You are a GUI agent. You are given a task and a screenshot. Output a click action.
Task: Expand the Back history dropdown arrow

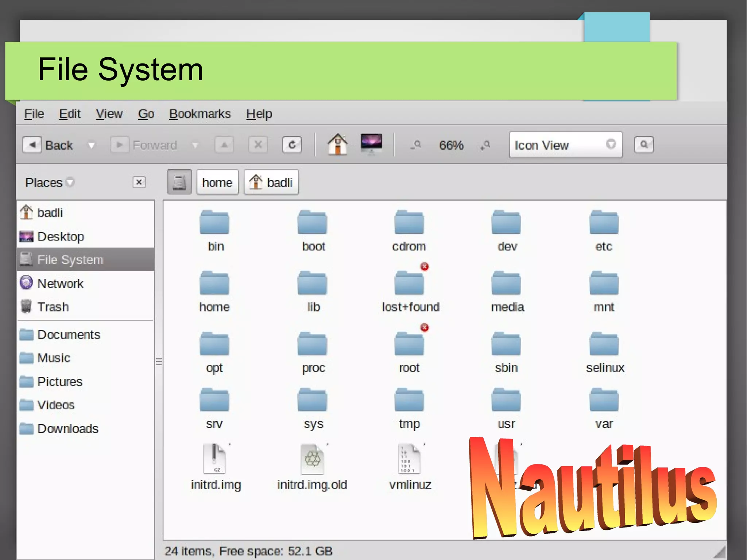(92, 145)
